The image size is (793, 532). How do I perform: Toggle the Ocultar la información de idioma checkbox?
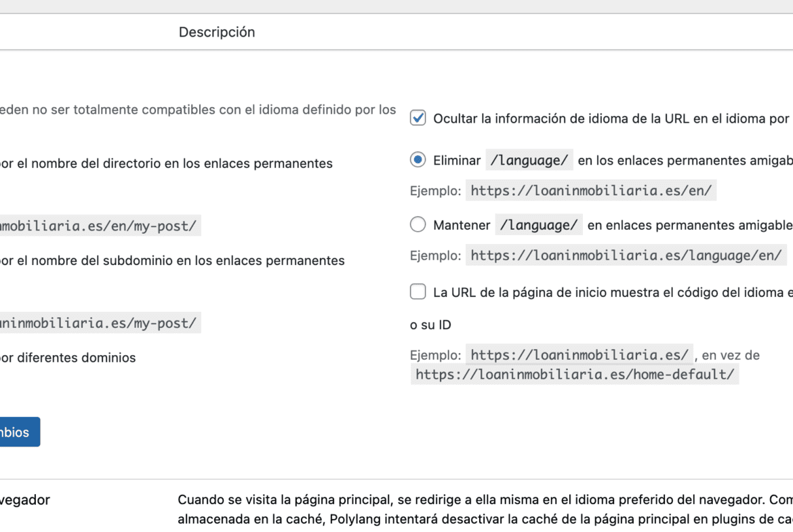[x=418, y=119]
